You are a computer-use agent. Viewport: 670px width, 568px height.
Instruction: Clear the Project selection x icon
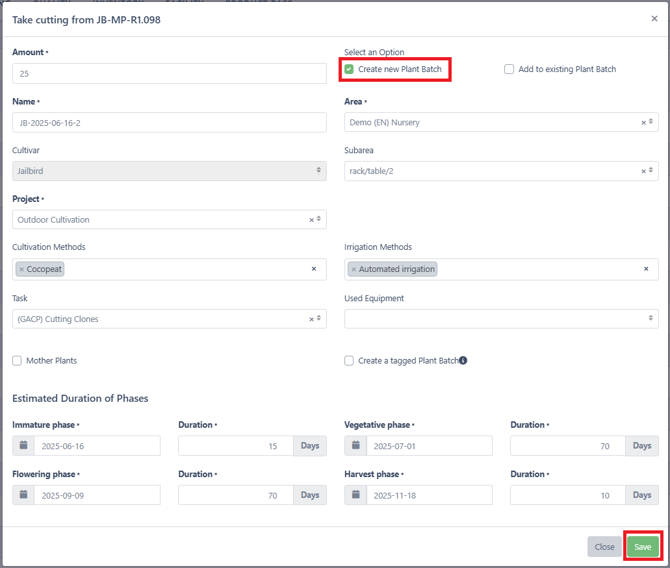[x=311, y=220]
